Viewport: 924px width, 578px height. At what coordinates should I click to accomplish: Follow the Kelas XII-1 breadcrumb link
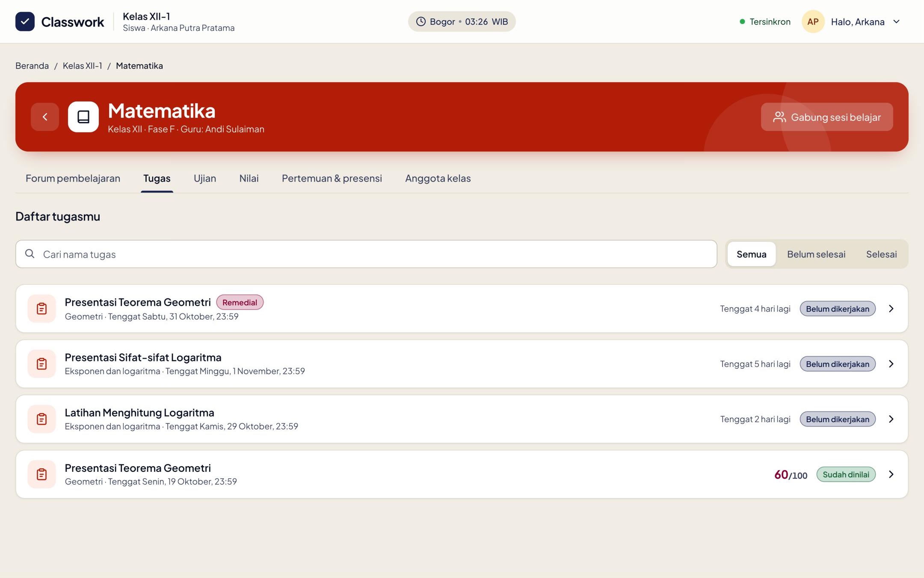point(83,66)
